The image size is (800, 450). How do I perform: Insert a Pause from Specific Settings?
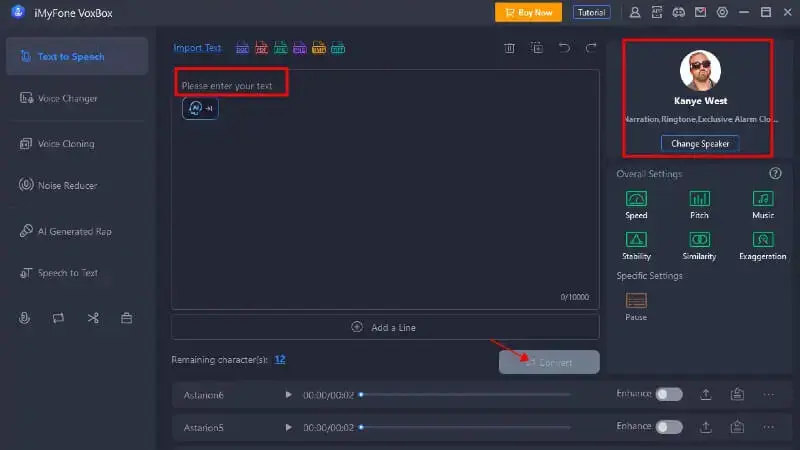click(x=636, y=307)
